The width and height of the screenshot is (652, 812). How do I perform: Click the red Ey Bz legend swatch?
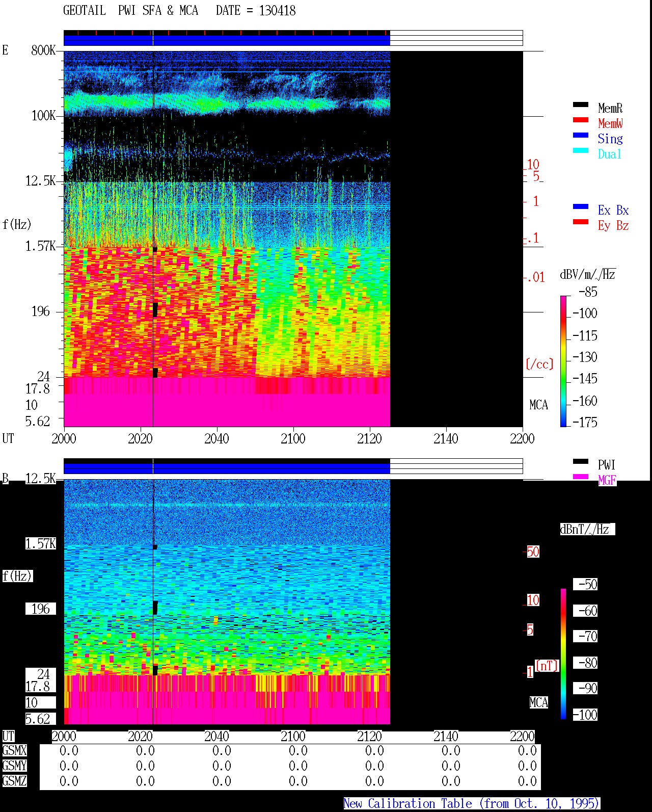pos(580,222)
